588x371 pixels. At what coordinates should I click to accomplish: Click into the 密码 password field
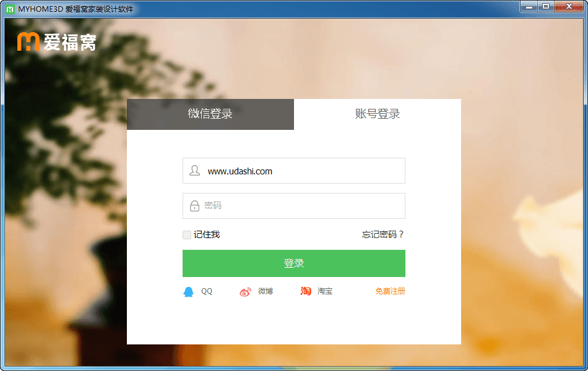[x=303, y=206]
